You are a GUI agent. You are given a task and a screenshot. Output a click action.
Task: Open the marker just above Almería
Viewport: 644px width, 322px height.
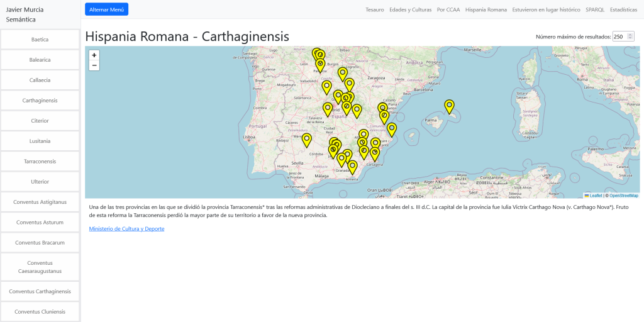(x=352, y=166)
